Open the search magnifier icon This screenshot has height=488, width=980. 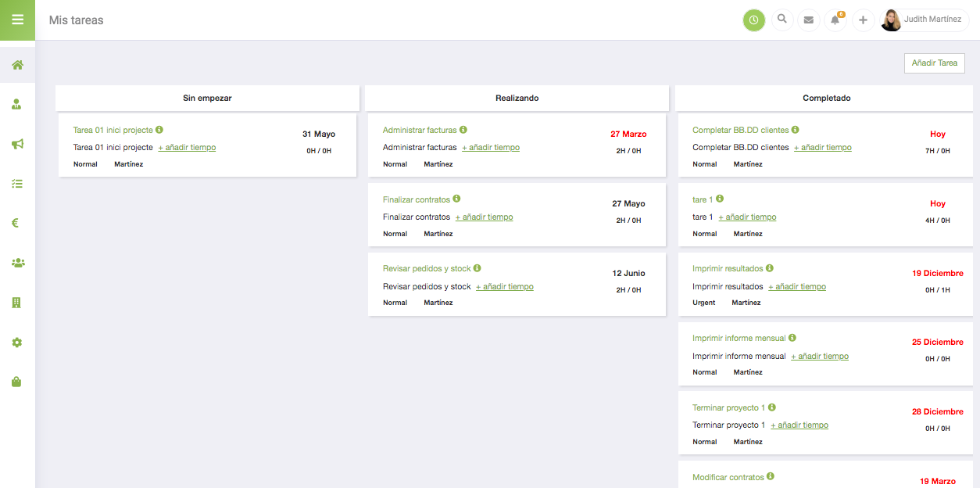click(x=781, y=20)
